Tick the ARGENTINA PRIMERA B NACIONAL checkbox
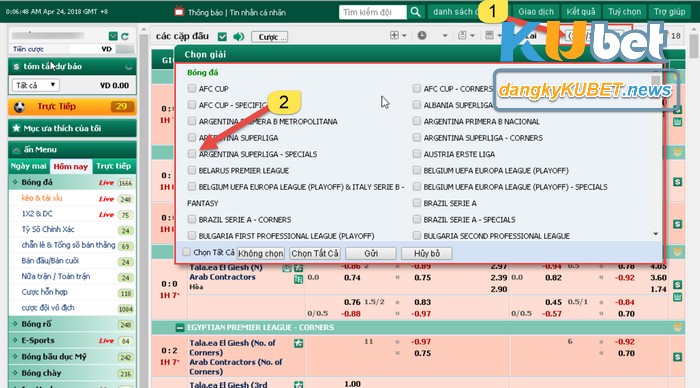The width and height of the screenshot is (700, 388). 417,121
